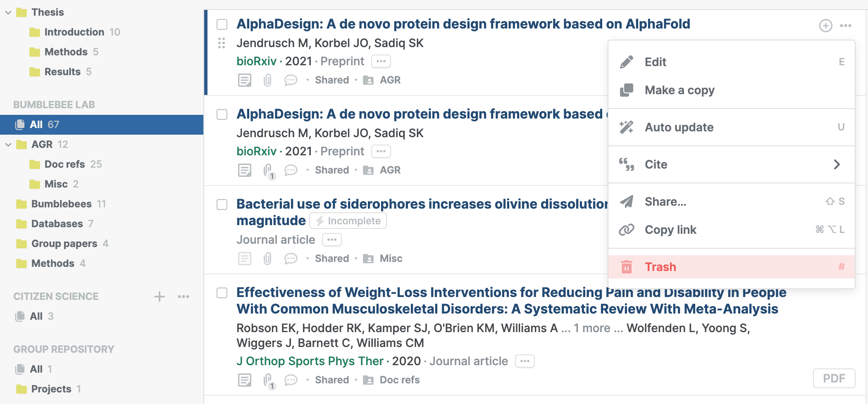868x404 pixels.
Task: Open the J Orthop Sports Phys Ther journal link
Action: click(310, 361)
